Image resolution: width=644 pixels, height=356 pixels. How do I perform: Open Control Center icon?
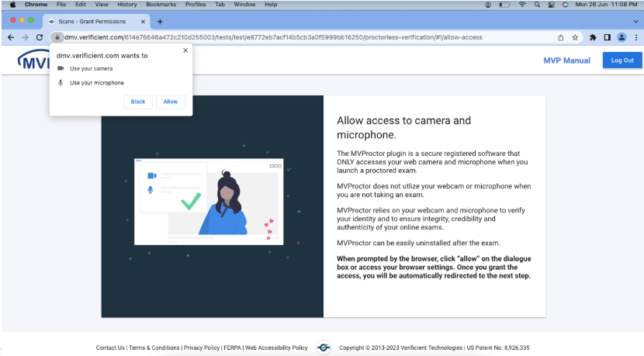pos(551,5)
